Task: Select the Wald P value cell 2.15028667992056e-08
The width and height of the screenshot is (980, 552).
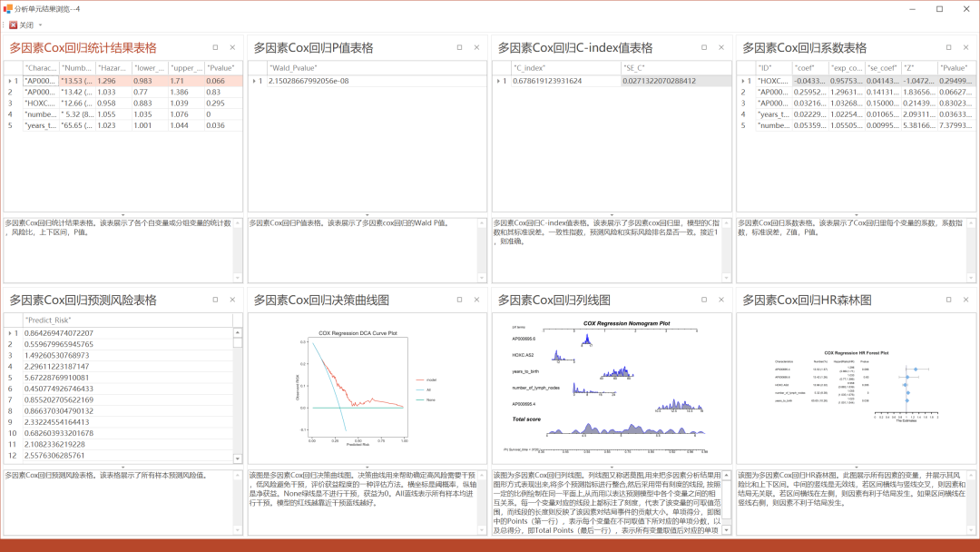Action: point(377,82)
